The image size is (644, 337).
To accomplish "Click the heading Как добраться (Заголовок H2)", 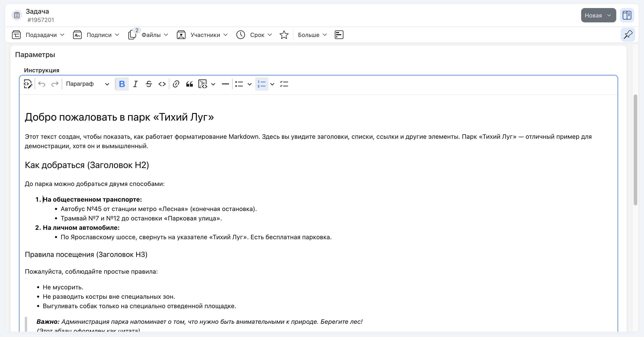I will point(87,165).
